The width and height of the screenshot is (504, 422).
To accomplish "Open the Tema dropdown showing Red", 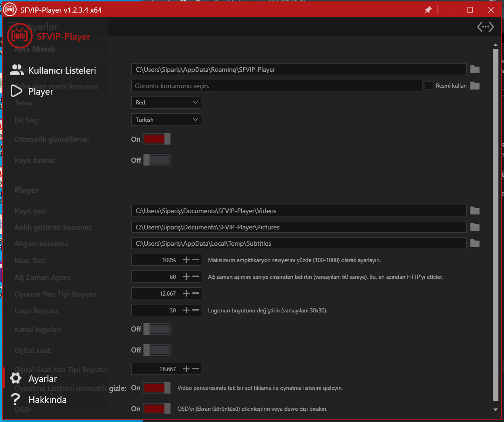I will [x=166, y=103].
